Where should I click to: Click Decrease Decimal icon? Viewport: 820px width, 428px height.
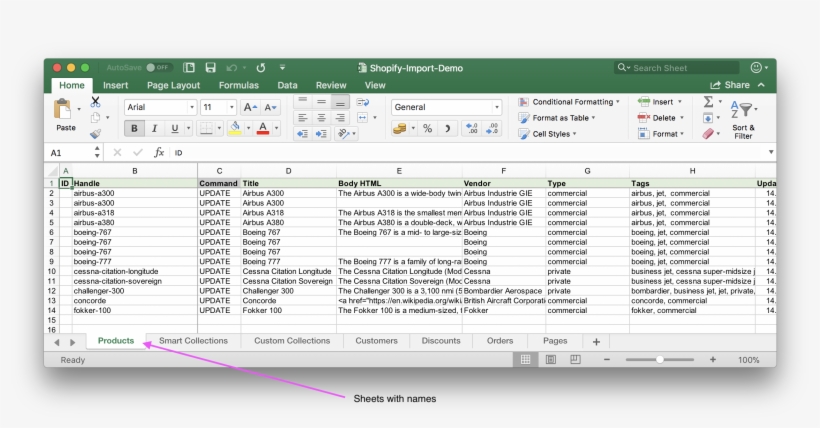pyautogui.click(x=492, y=129)
